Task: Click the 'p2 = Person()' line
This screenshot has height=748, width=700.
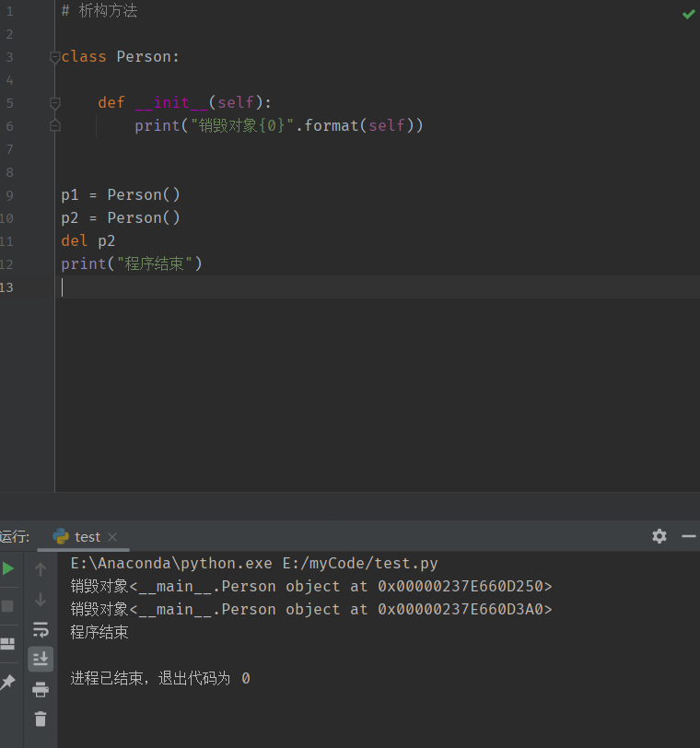Action: pos(121,217)
